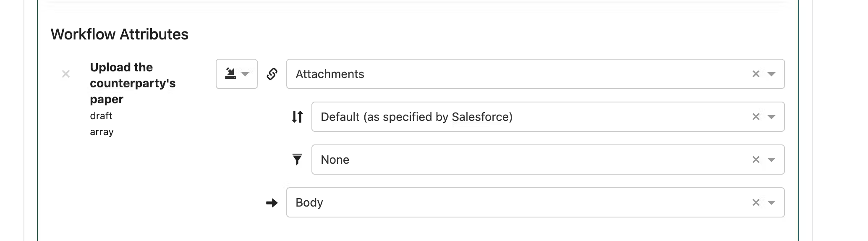The image size is (868, 241).
Task: Select the Attachments combo box field
Action: click(535, 74)
